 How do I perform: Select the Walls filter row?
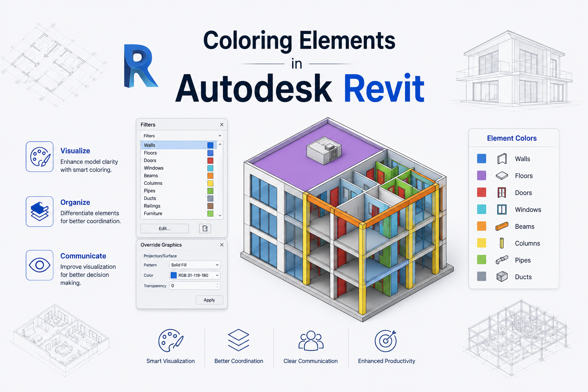click(179, 145)
